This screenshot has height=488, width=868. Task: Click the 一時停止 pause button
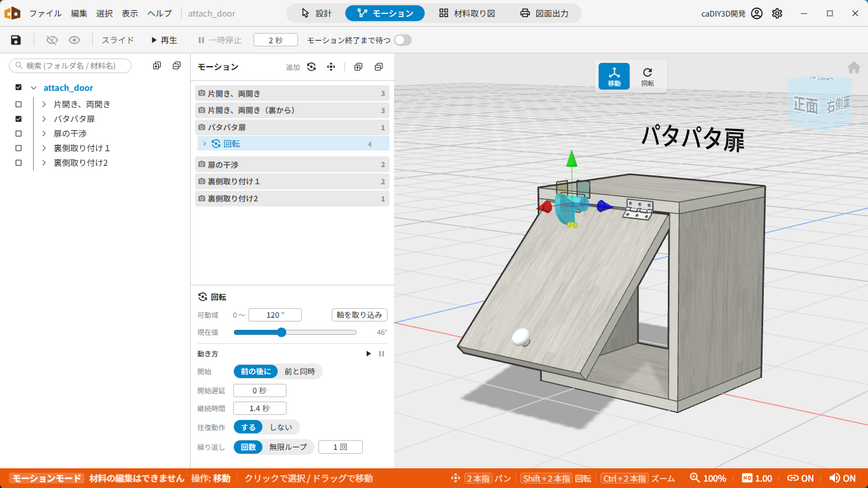pyautogui.click(x=220, y=40)
